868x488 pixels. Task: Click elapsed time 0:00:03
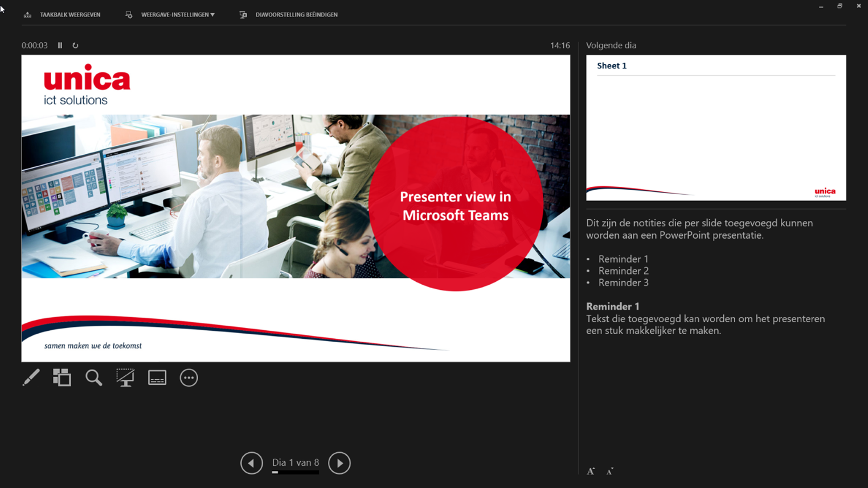point(35,46)
